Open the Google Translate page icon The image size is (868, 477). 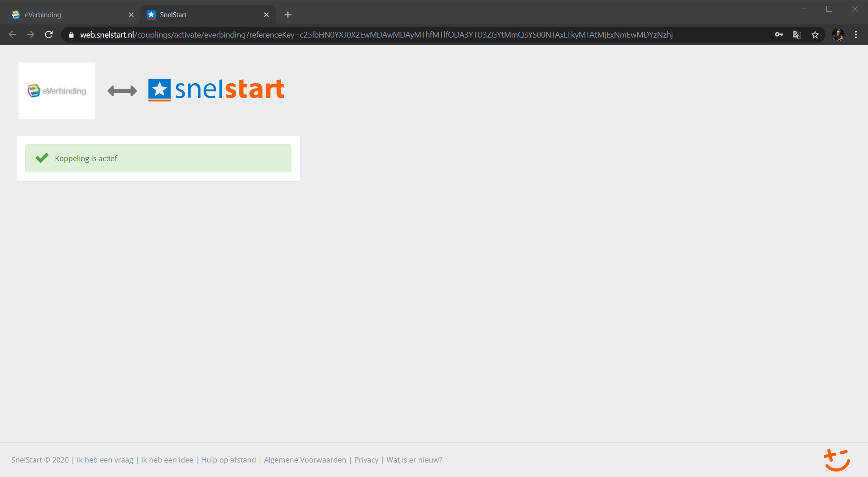[797, 35]
